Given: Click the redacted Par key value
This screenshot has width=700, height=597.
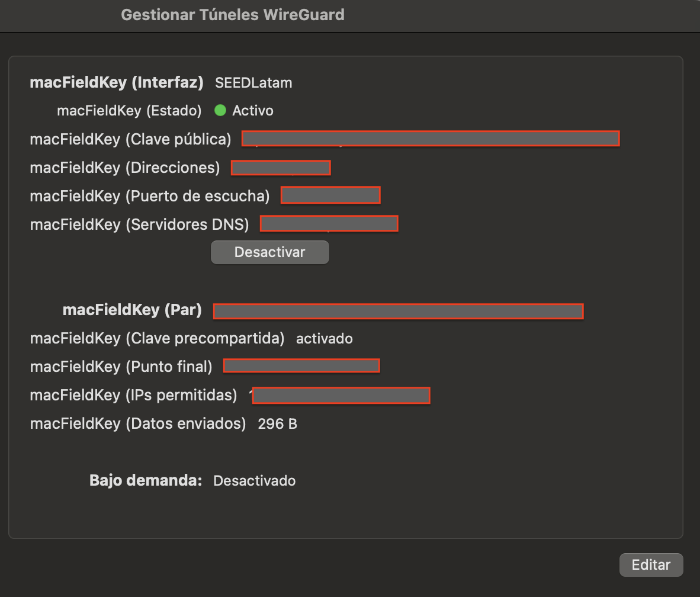Looking at the screenshot, I should (398, 311).
